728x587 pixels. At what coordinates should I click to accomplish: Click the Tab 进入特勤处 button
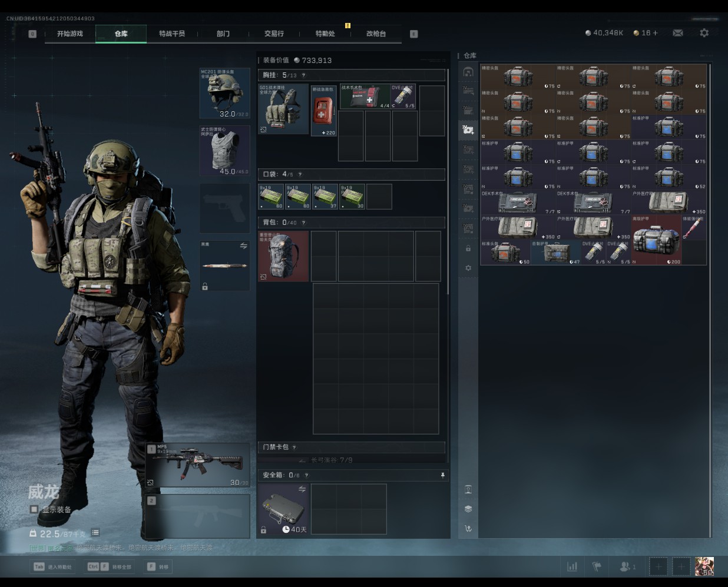[52, 566]
